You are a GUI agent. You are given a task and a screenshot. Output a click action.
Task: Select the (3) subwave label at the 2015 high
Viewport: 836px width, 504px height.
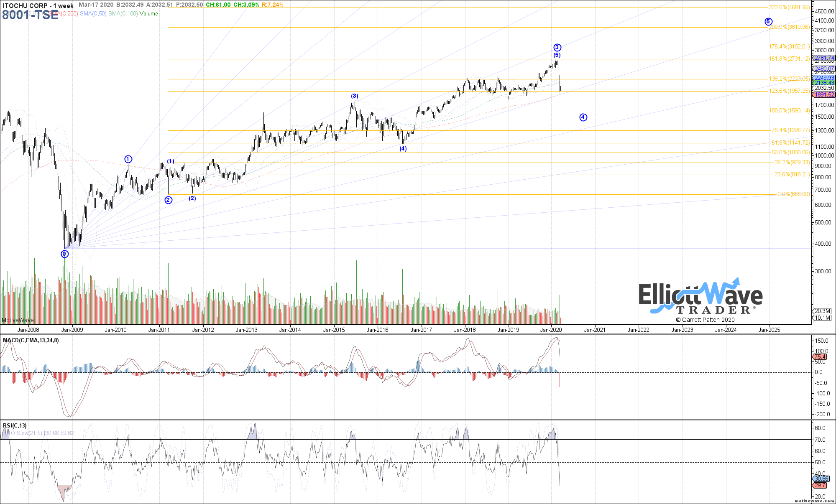coord(354,96)
